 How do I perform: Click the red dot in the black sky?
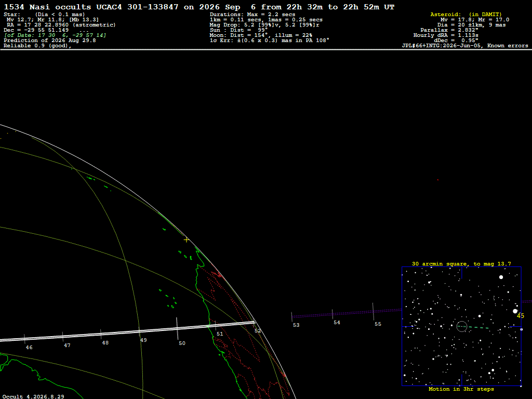[437, 180]
